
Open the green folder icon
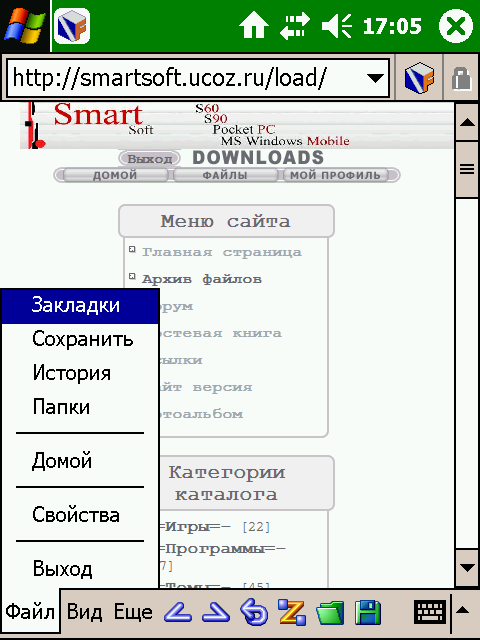tap(330, 612)
